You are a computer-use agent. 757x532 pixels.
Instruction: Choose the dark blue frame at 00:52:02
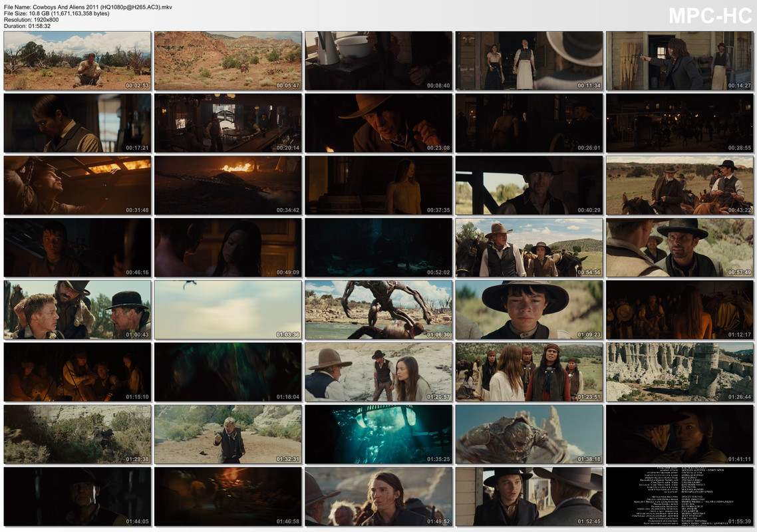pyautogui.click(x=378, y=247)
